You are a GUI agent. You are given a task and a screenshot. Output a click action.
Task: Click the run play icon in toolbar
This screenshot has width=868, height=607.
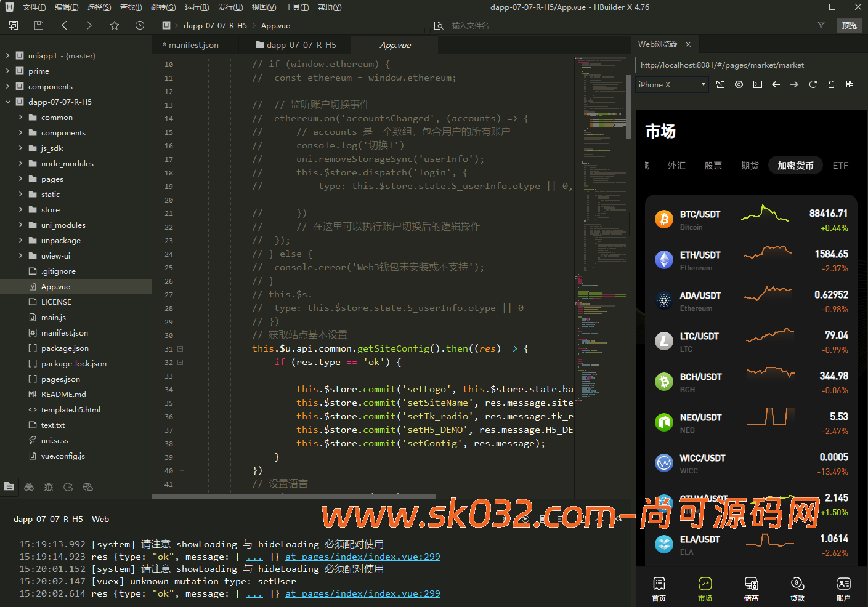[x=140, y=25]
